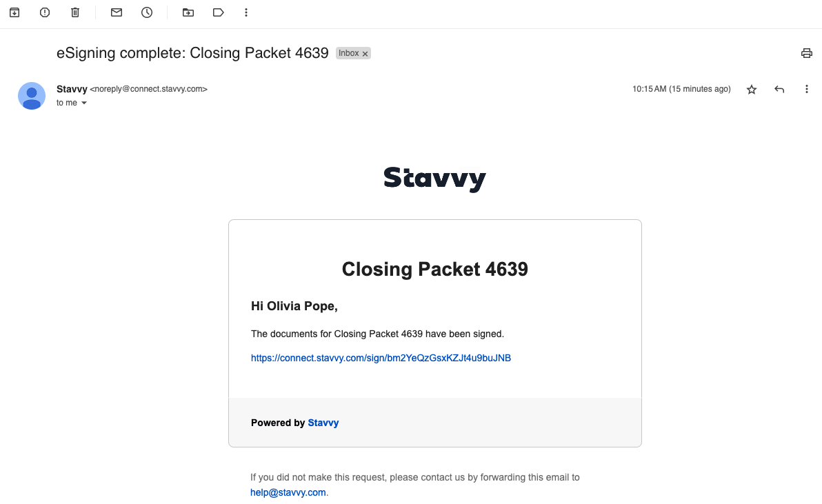
Task: Open the toolbar's More options menu
Action: tap(246, 12)
